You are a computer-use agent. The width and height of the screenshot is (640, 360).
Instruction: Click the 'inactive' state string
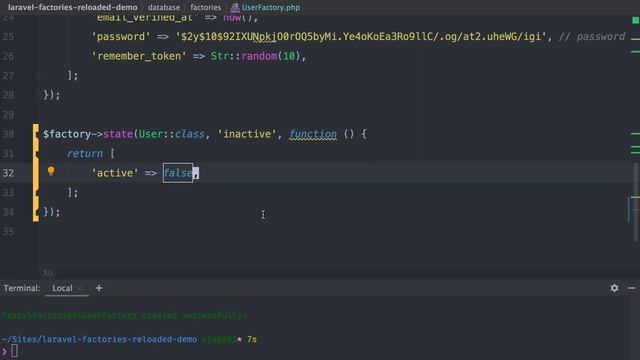pyautogui.click(x=247, y=134)
